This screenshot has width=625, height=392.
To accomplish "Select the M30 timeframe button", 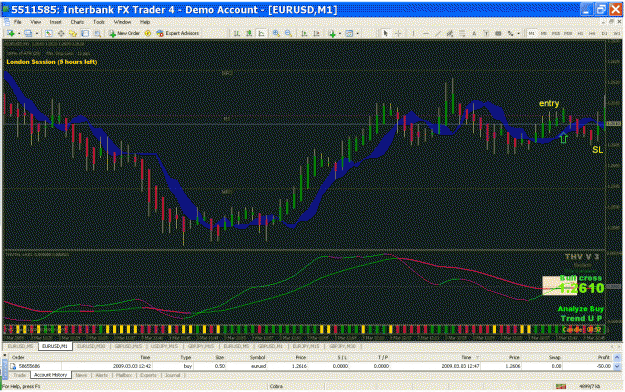I will [568, 33].
